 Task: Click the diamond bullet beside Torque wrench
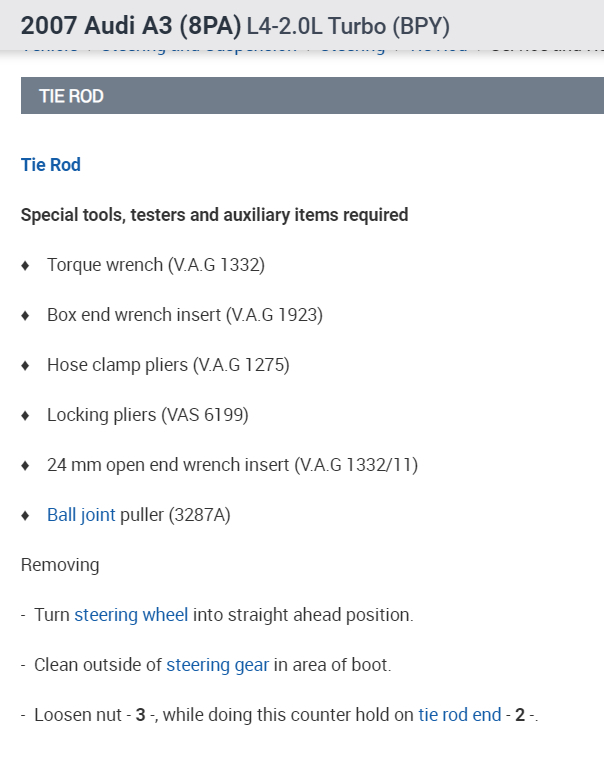(x=25, y=265)
